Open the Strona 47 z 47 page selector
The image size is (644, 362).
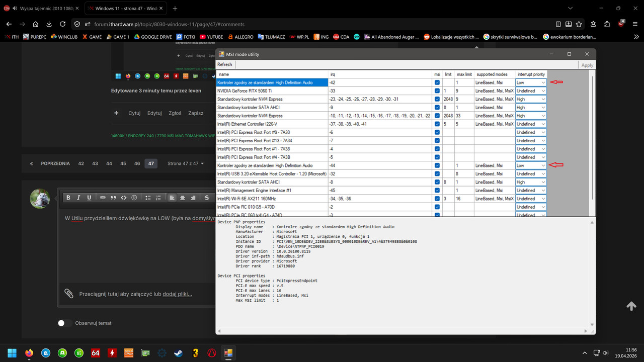(186, 163)
